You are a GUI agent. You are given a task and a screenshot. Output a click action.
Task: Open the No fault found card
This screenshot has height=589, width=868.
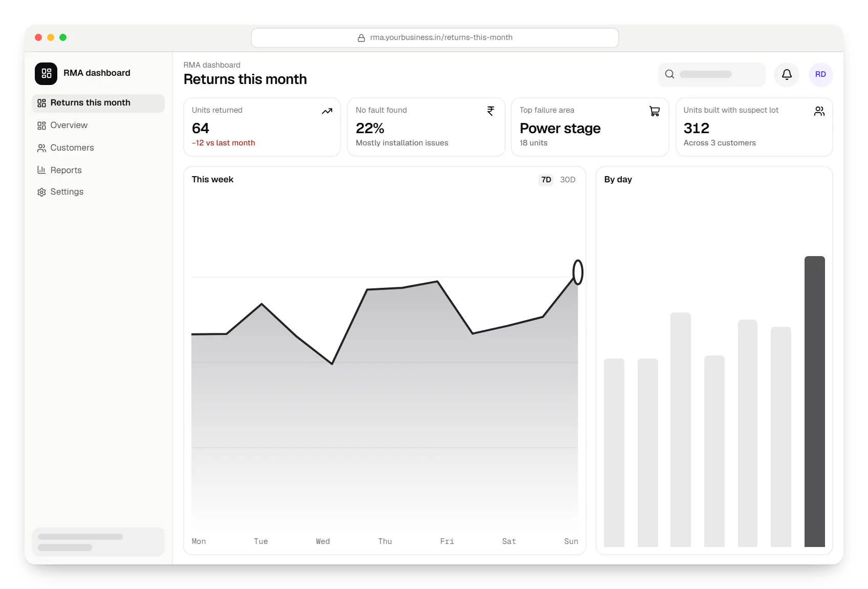click(426, 127)
